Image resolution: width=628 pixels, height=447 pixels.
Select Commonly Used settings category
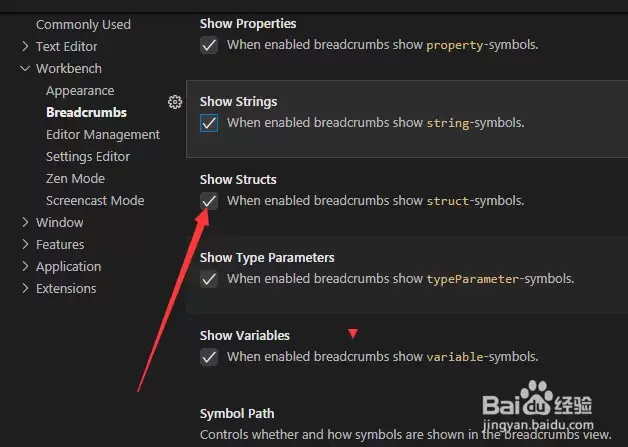pos(83,24)
